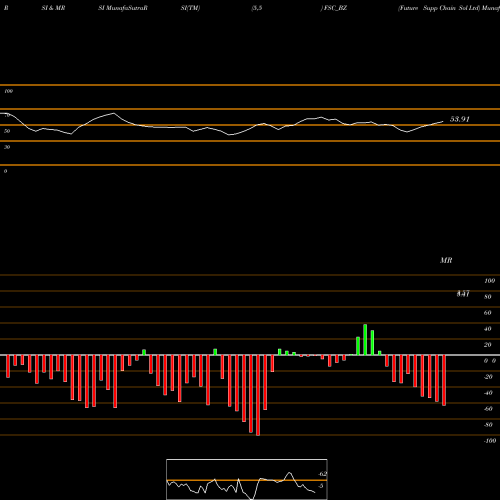Click the white RSI line's right endpoint
500x500 pixels.
443,122
